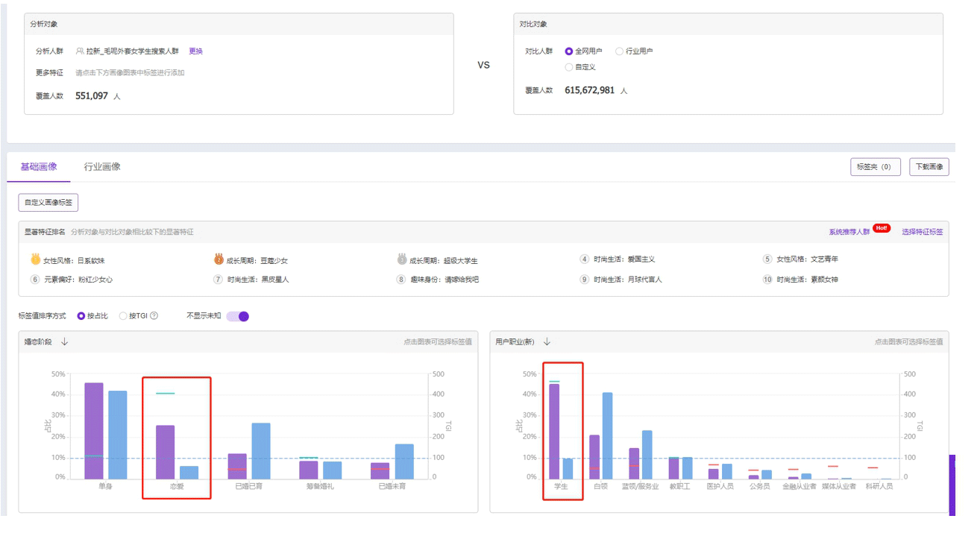Toggle the 不显示未知 switch
Image resolution: width=980 pixels, height=548 pixels.
point(238,316)
